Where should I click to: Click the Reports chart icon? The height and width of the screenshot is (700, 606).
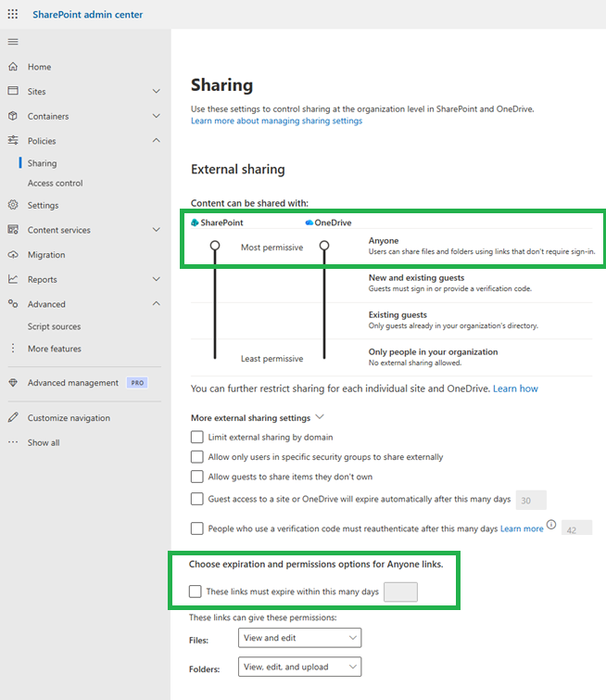[x=13, y=279]
